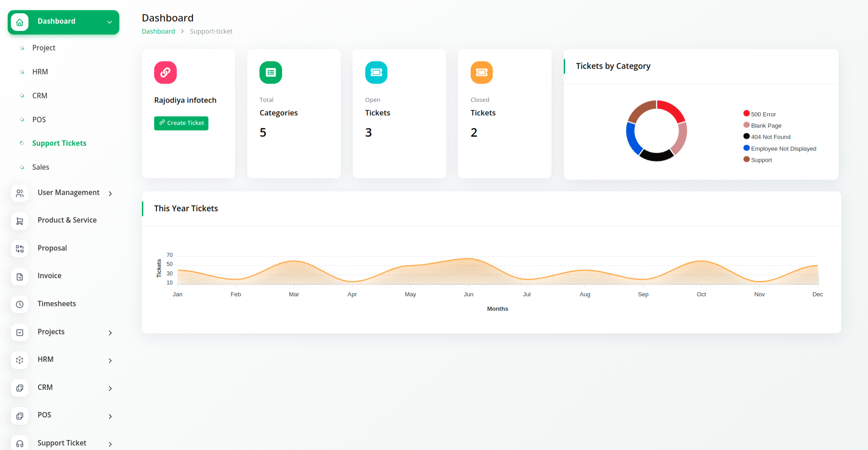Click the Timesheets clock icon
The image size is (868, 450).
pyautogui.click(x=20, y=304)
